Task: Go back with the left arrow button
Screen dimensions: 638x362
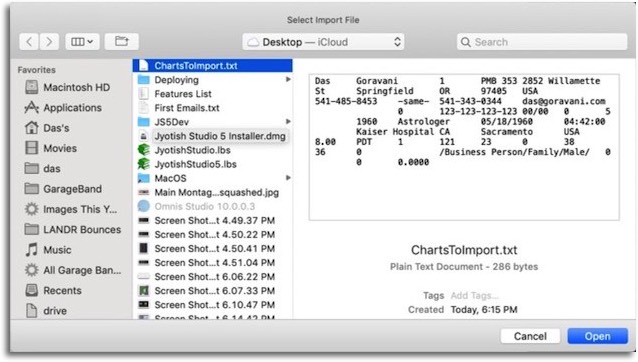Action: point(29,42)
